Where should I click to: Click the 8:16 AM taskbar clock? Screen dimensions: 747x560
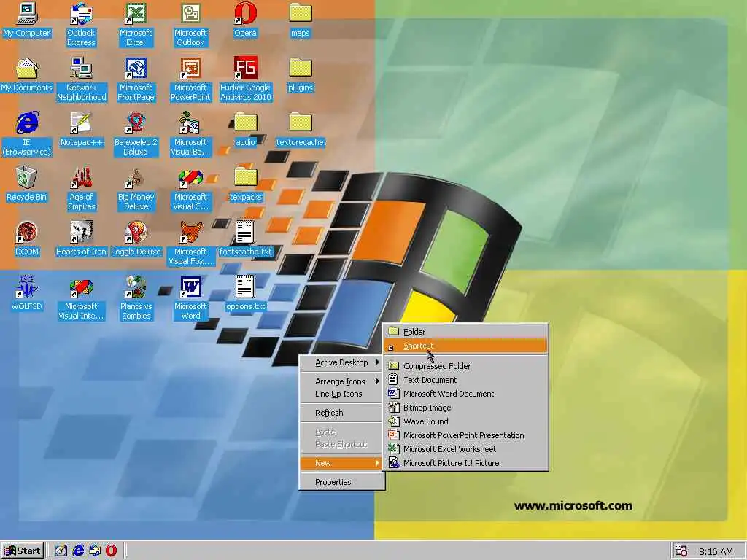[716, 551]
